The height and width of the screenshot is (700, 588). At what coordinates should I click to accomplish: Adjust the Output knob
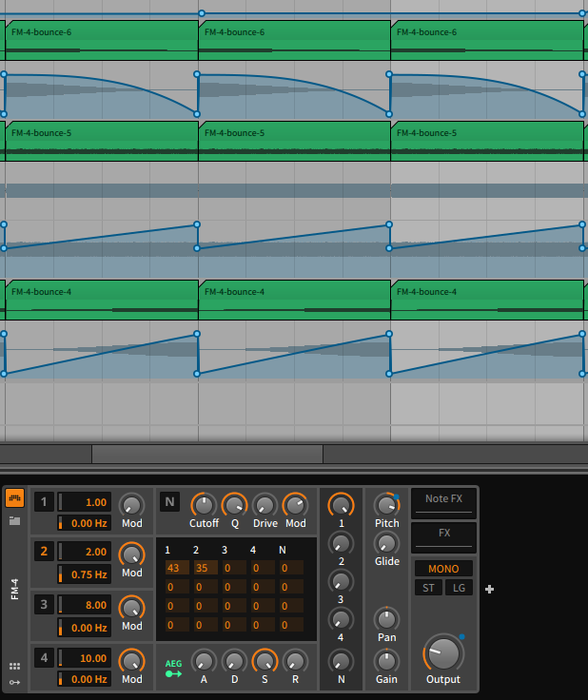point(443,652)
